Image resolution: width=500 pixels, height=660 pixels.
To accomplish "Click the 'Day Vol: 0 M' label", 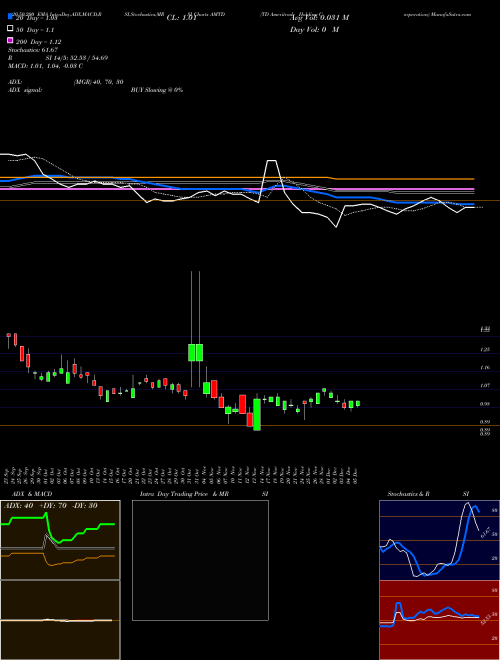I will coord(314,29).
